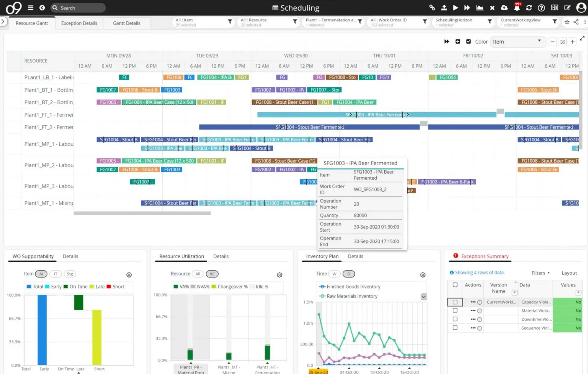Check the Capacity Violation row checkbox

point(455,302)
